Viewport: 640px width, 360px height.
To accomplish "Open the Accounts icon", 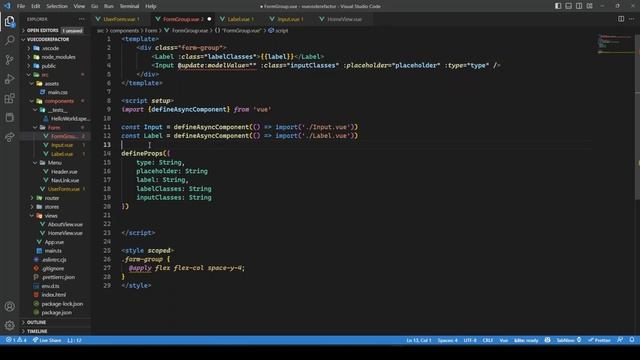I will coord(9,306).
